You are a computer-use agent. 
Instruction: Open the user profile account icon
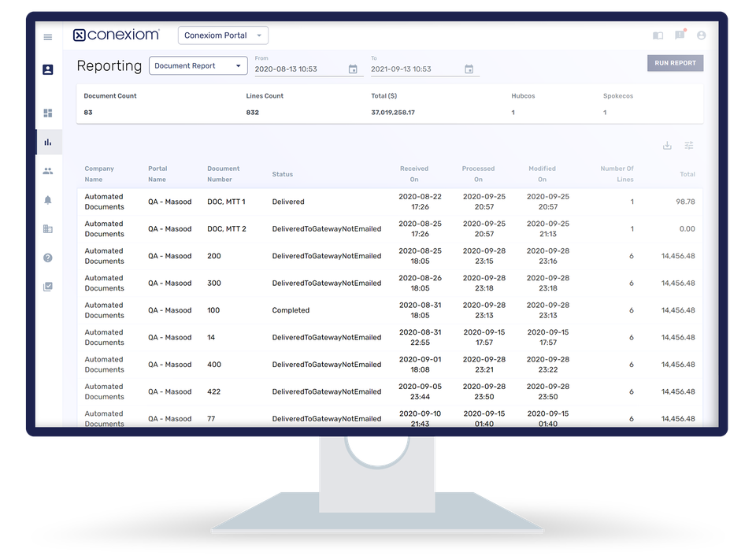701,35
